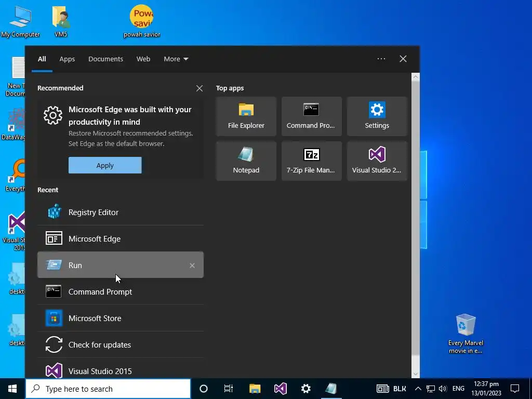This screenshot has height=399, width=532.
Task: Open Command Prompt from the Recent list
Action: coord(121,292)
